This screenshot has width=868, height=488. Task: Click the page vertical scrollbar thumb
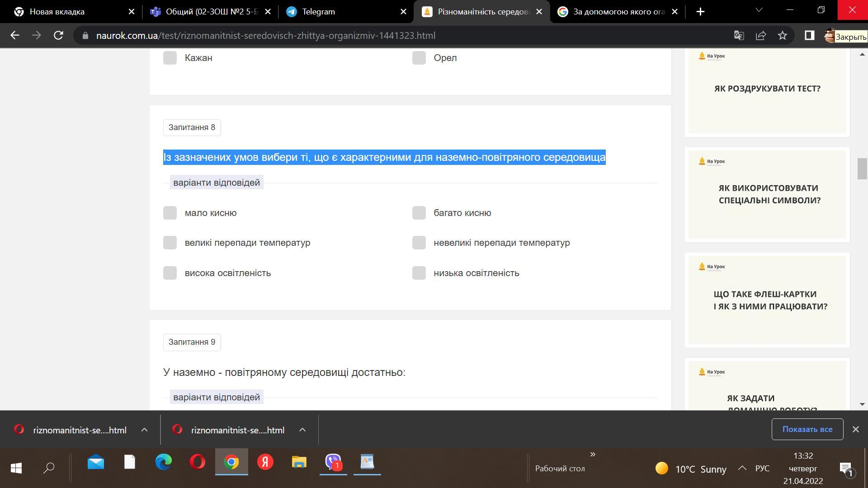[x=862, y=169]
